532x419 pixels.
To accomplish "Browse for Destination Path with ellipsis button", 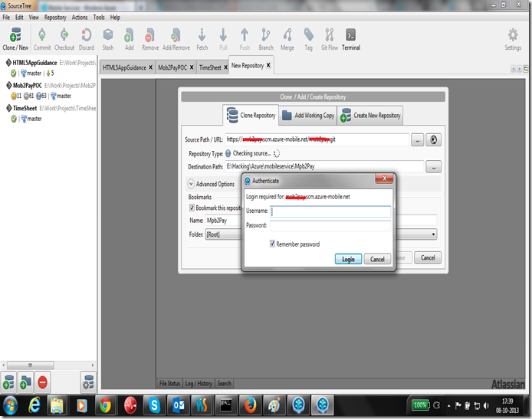I will [x=433, y=167].
